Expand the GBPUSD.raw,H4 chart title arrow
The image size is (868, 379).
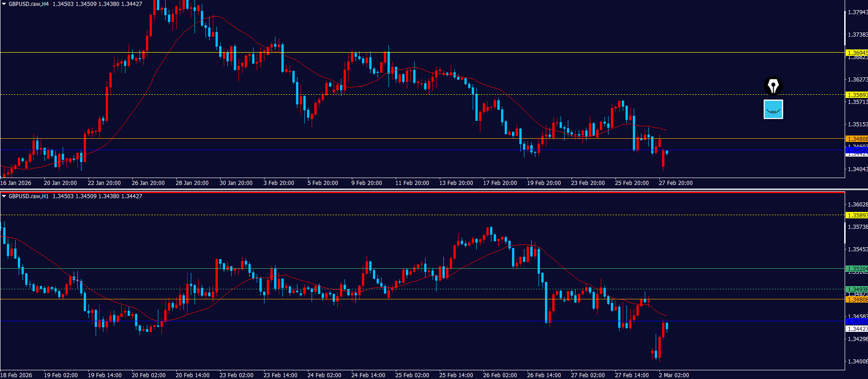pos(4,4)
